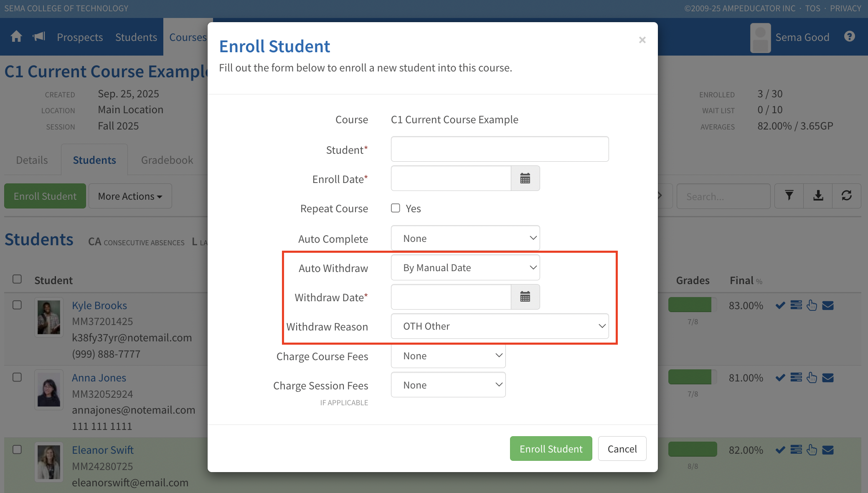Open Prospects in the navigation bar
Image resolution: width=868 pixels, height=493 pixels.
tap(80, 37)
